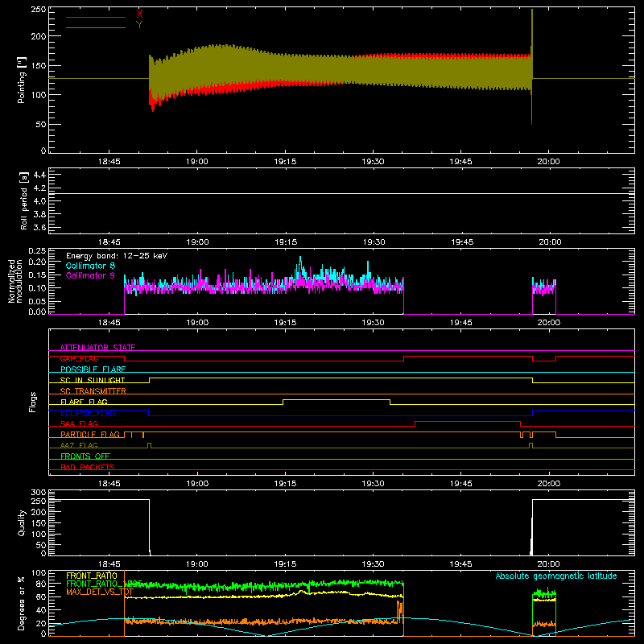Click 'Energy band: 12-25 keV' annotation
644x644 pixels.
[117, 256]
